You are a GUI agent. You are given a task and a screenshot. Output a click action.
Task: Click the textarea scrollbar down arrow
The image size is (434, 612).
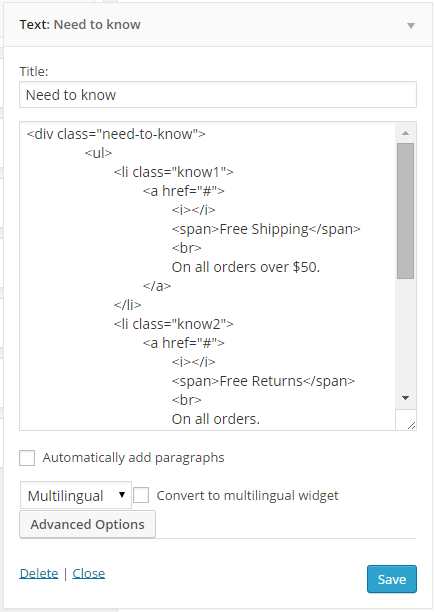click(x=406, y=398)
